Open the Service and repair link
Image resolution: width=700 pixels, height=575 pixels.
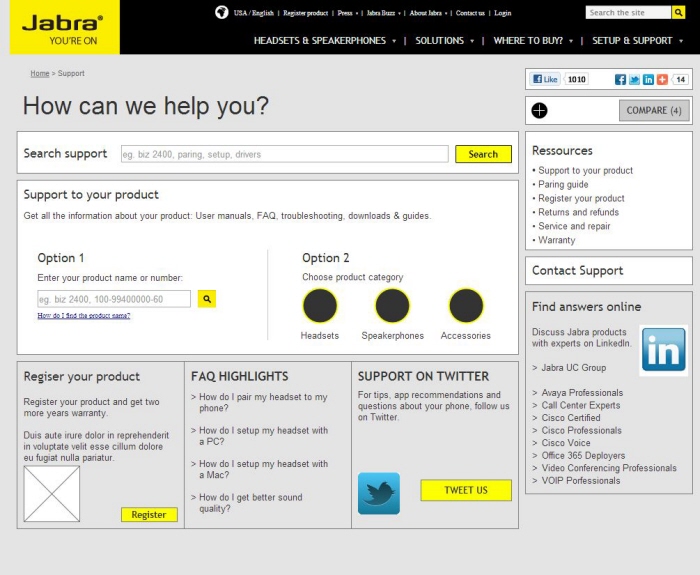[x=574, y=226]
